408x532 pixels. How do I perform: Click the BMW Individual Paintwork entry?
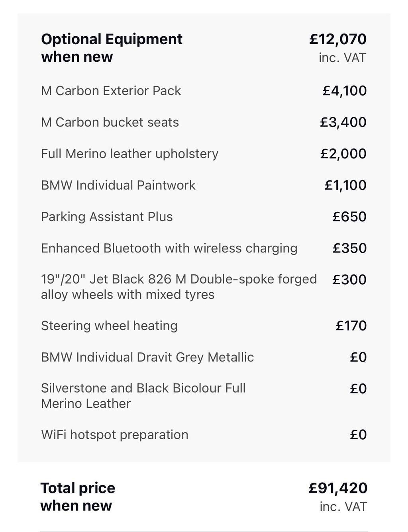(x=118, y=185)
